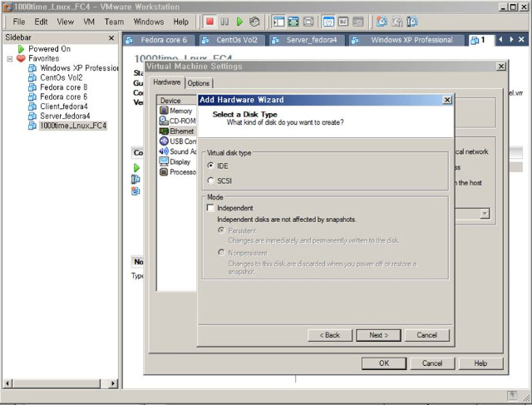Click the Revert to Snapshot icon
Viewport: 532px width, 405px height.
point(397,22)
